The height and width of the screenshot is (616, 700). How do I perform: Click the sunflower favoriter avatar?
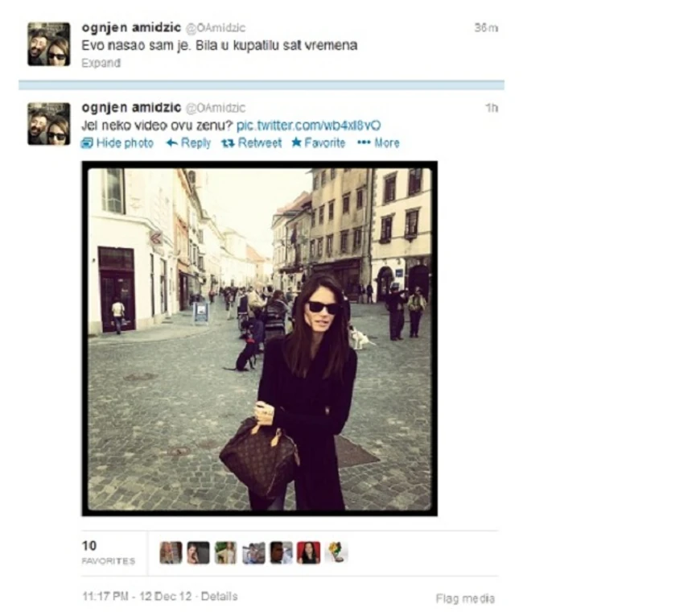336,552
